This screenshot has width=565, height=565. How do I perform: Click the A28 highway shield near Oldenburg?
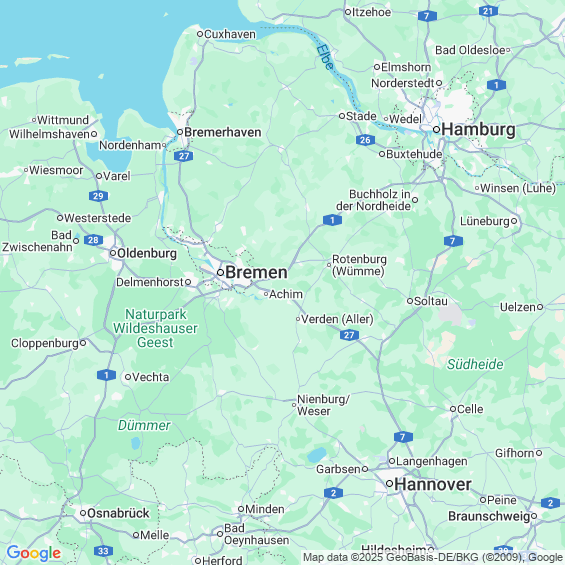[x=93, y=240]
